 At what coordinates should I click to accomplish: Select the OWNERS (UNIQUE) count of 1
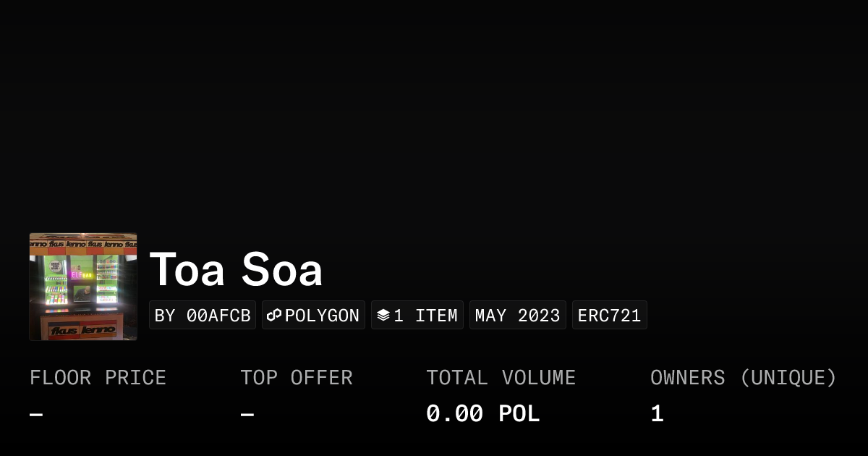(657, 413)
